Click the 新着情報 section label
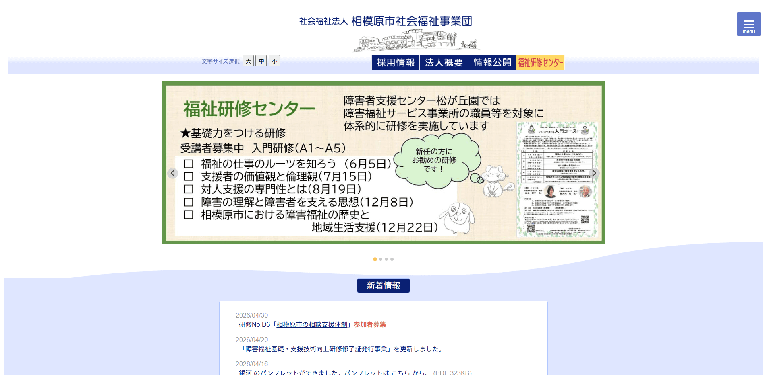This screenshot has height=375, width=767. point(384,286)
